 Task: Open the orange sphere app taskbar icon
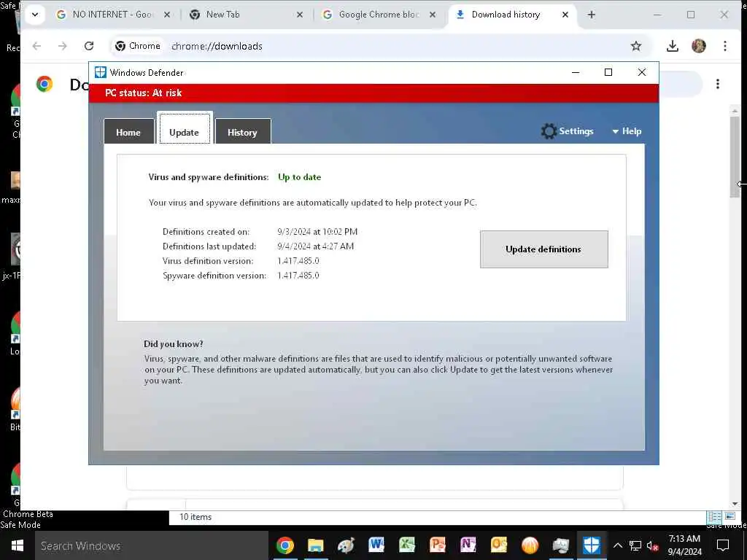530,545
